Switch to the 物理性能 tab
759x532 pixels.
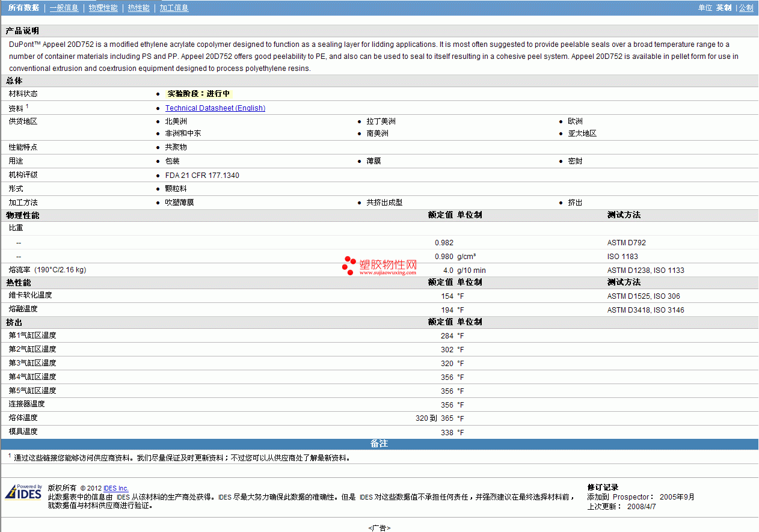click(x=103, y=8)
